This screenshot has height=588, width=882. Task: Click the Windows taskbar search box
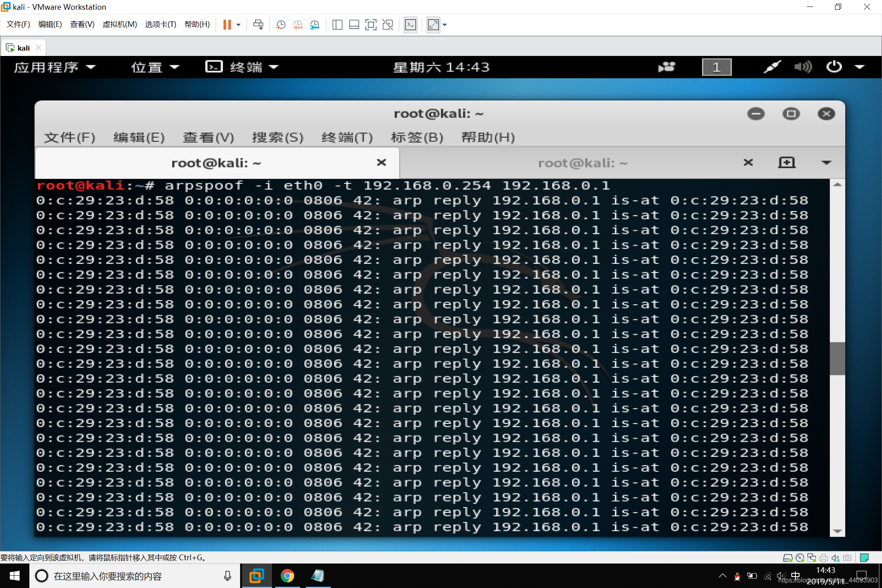135,576
